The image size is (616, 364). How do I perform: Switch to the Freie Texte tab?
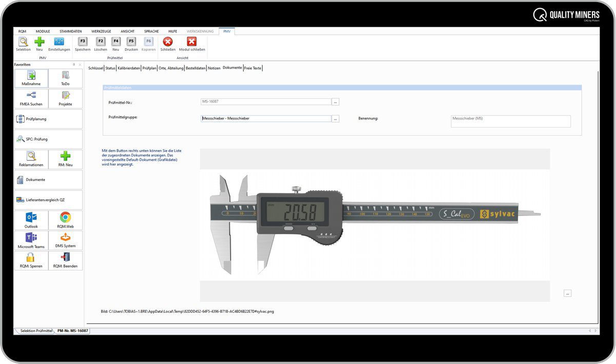click(253, 68)
